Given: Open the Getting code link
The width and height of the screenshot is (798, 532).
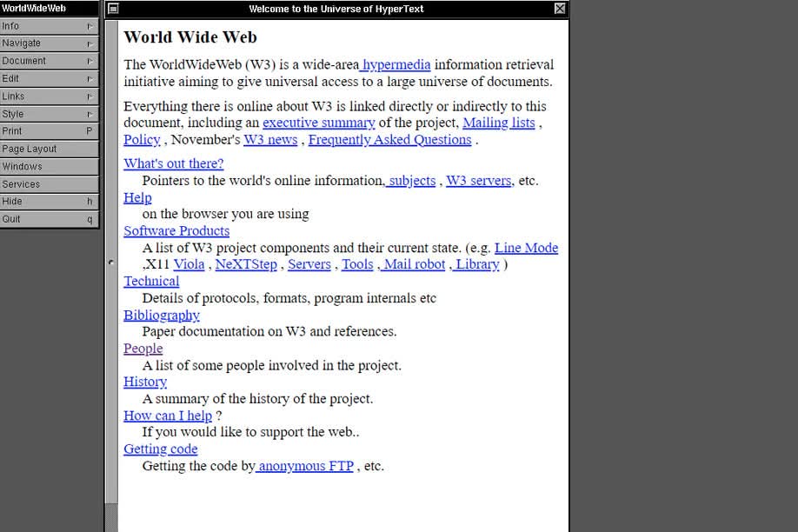Looking at the screenshot, I should coord(160,449).
